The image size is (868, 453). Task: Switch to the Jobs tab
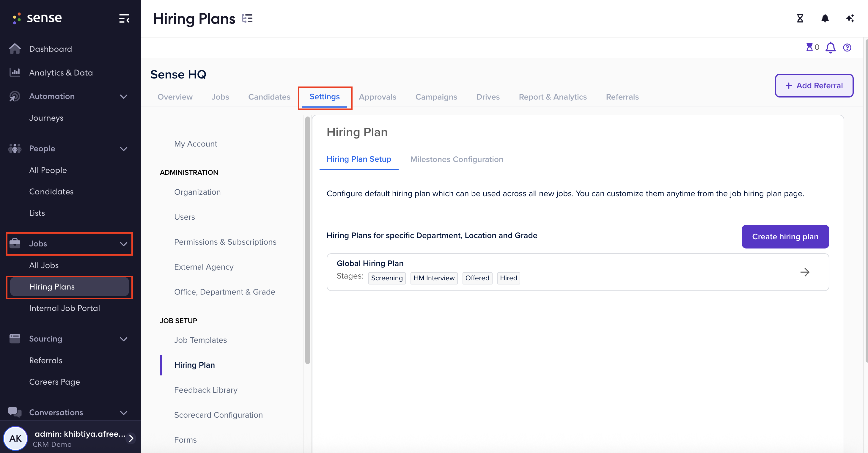pos(220,97)
